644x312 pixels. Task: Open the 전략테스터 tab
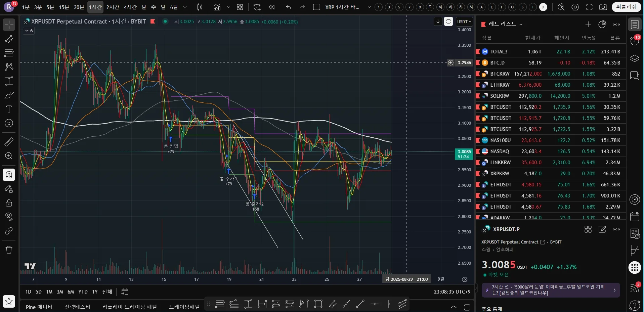[77, 307]
